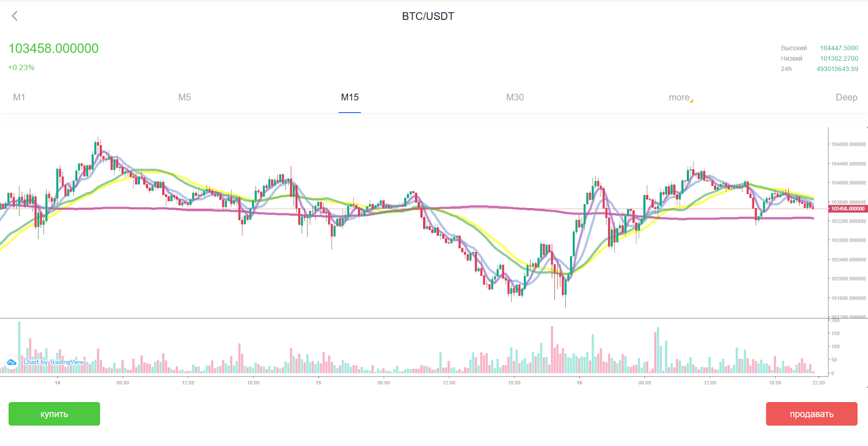
Task: Click the back arrow icon
Action: pyautogui.click(x=15, y=16)
